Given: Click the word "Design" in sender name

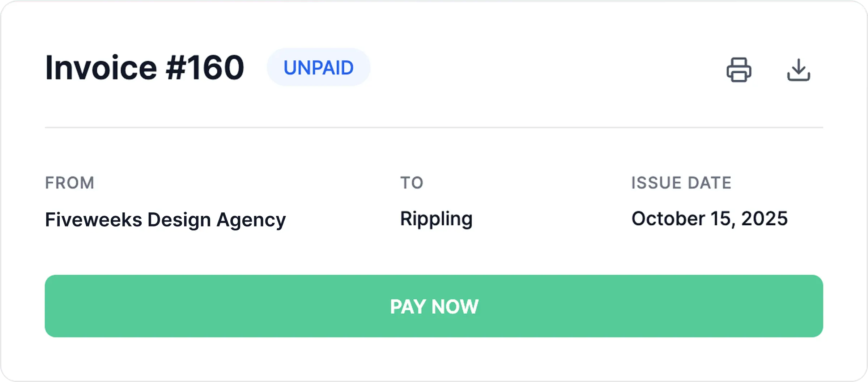Looking at the screenshot, I should [x=179, y=219].
